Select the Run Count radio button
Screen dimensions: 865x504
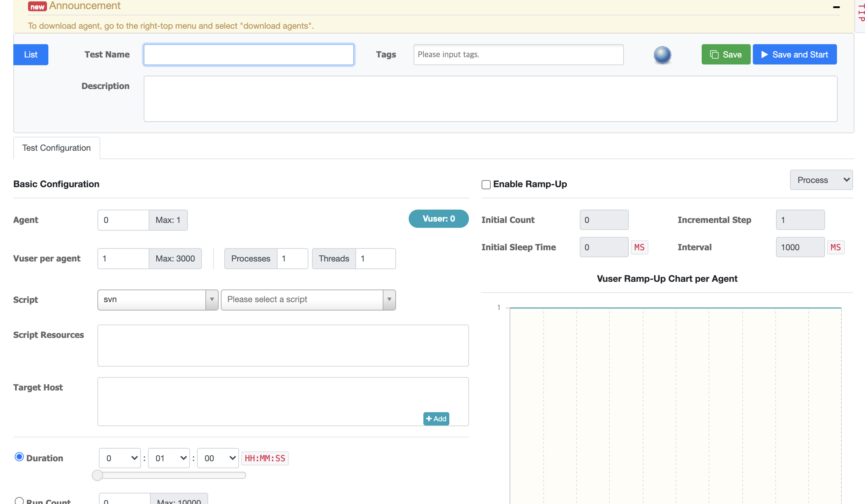point(19,500)
